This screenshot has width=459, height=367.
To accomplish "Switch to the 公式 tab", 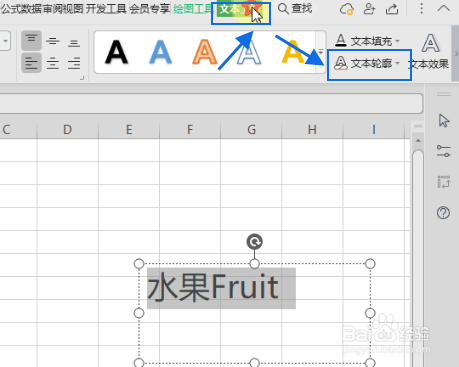I will pyautogui.click(x=11, y=9).
